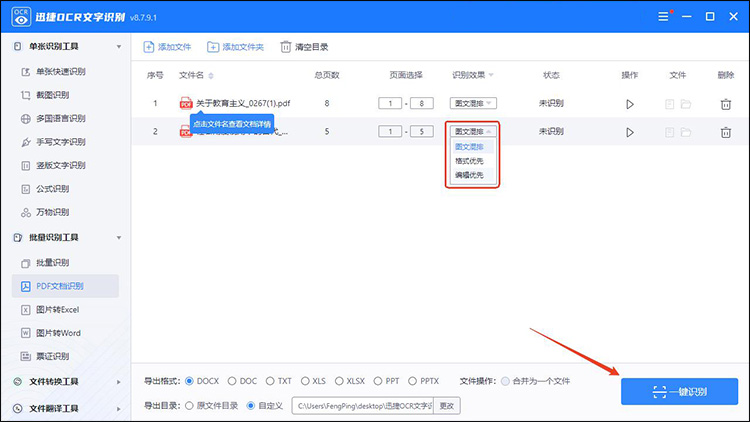
Task: Open output folder for row 1
Action: 686,104
